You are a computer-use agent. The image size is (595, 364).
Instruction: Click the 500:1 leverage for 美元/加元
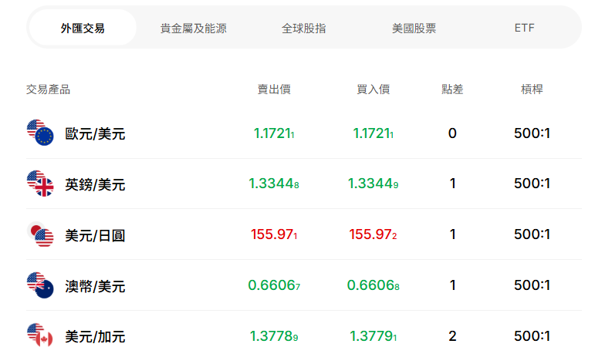point(532,336)
